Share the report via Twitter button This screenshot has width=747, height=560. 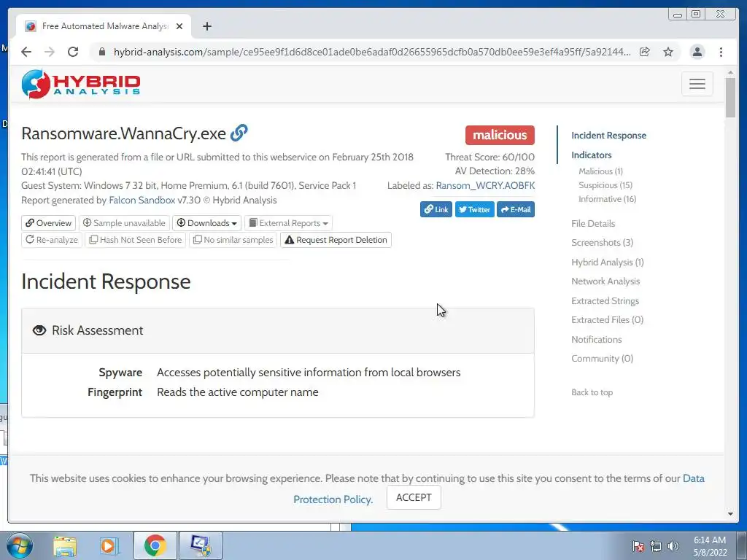tap(474, 209)
